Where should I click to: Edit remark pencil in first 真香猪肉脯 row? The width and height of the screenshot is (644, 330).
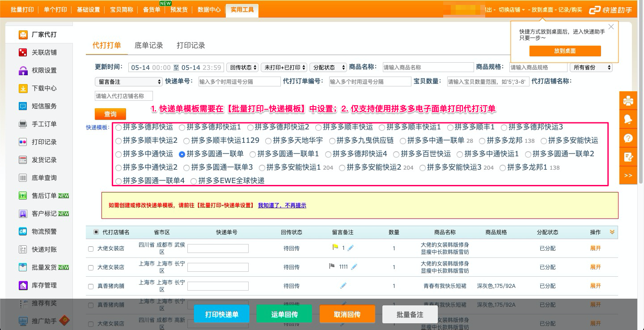pos(343,286)
